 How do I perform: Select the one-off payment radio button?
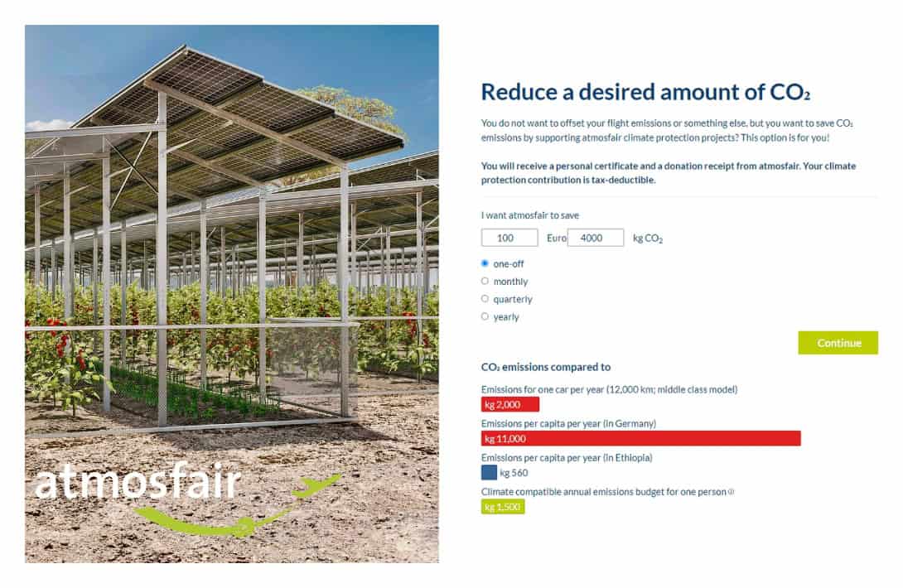485,263
